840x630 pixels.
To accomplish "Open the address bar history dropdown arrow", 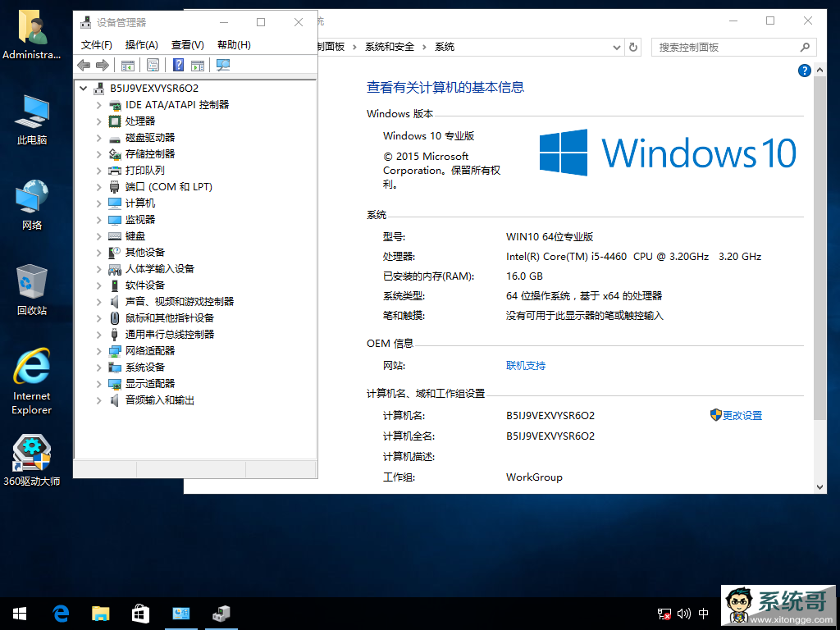I will click(616, 47).
